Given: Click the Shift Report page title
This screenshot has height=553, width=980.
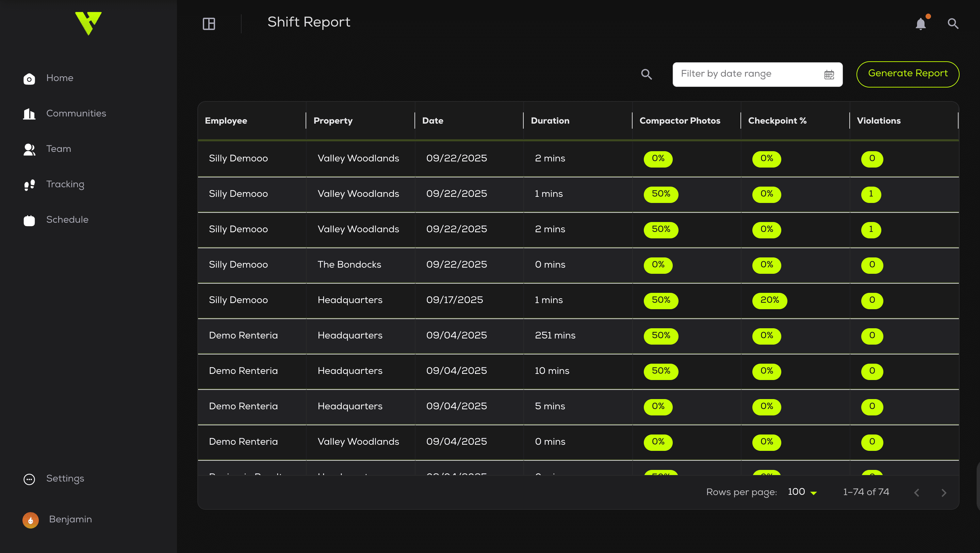Looking at the screenshot, I should pos(309,22).
